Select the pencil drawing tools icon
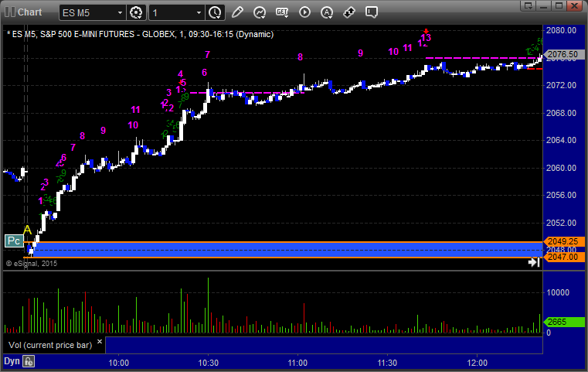588x372 pixels. tap(237, 12)
